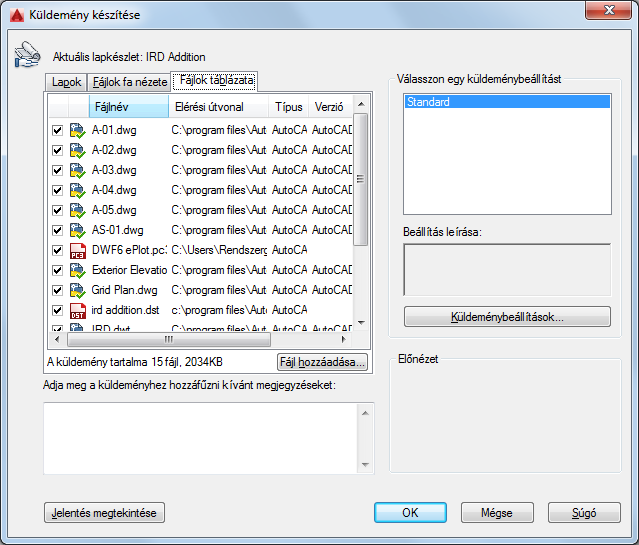Image resolution: width=639 pixels, height=545 pixels.
Task: Switch to the Fájlok fa nézete tab
Action: click(x=130, y=82)
